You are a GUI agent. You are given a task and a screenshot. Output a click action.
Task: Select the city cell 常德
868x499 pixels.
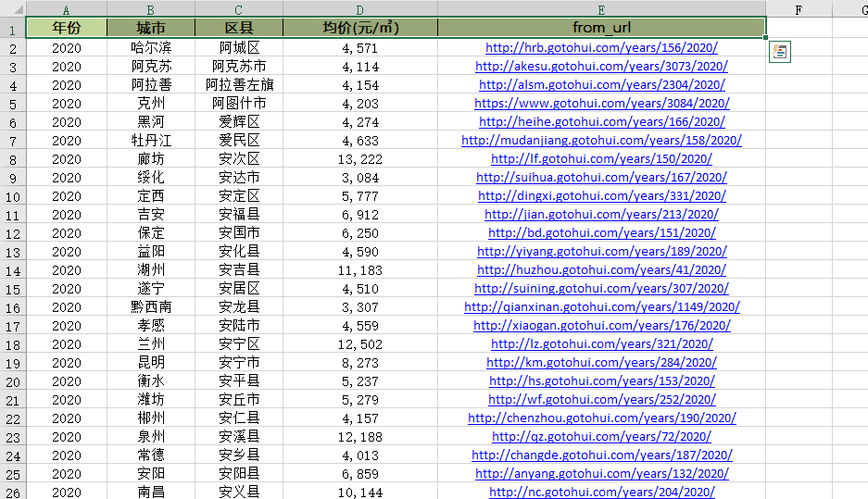[151, 455]
